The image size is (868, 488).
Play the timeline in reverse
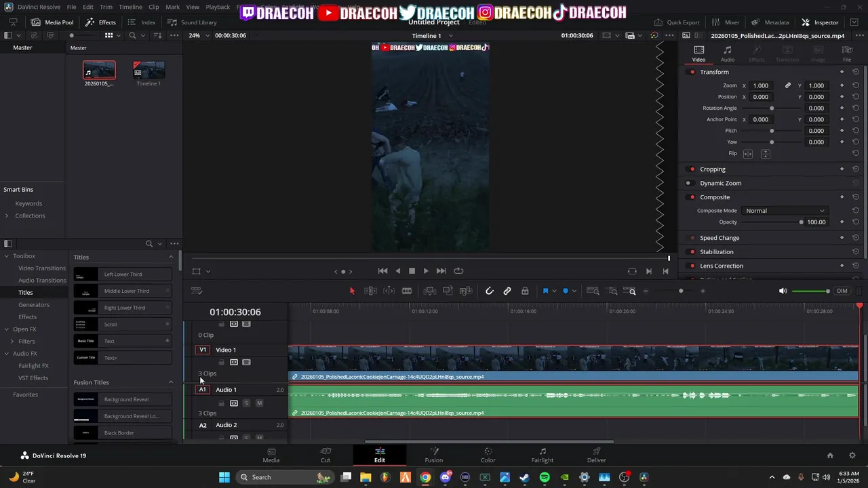[398, 271]
